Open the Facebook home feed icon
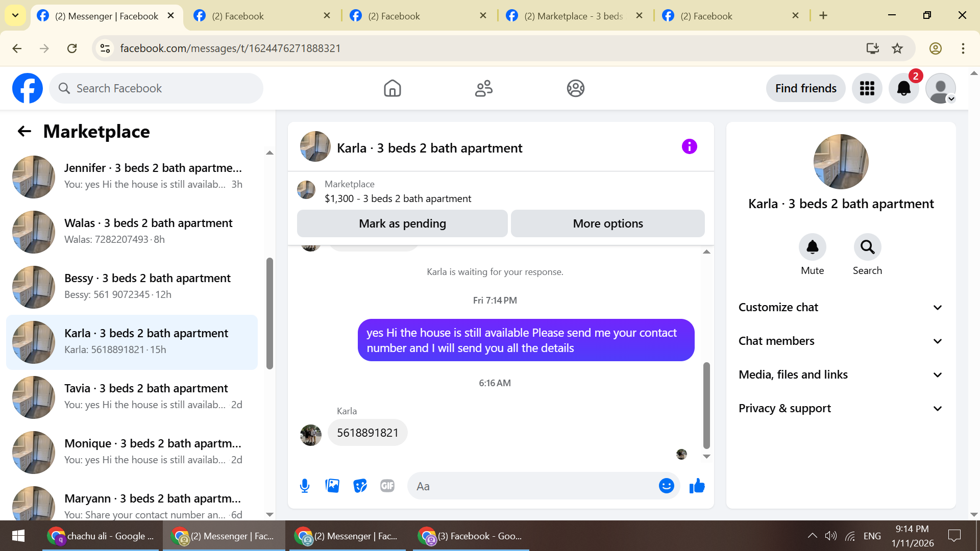The image size is (980, 551). tap(392, 88)
